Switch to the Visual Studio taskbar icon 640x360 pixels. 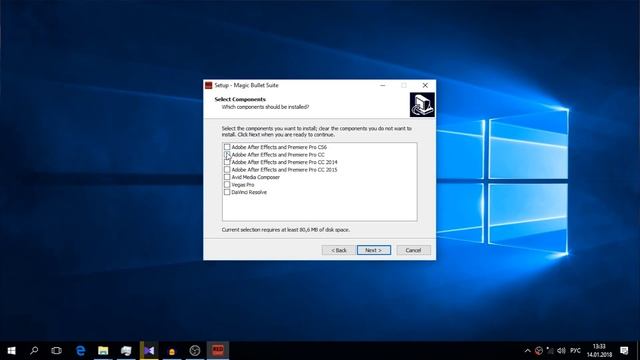click(x=149, y=351)
